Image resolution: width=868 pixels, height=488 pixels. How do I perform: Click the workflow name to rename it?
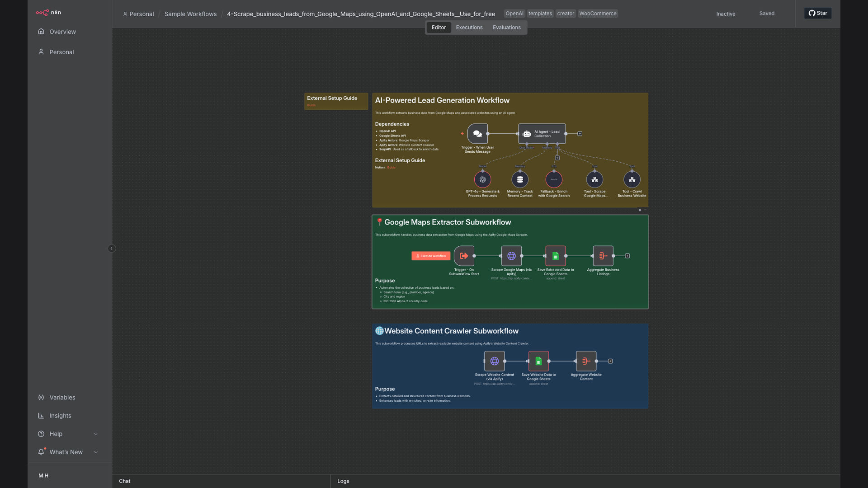361,14
